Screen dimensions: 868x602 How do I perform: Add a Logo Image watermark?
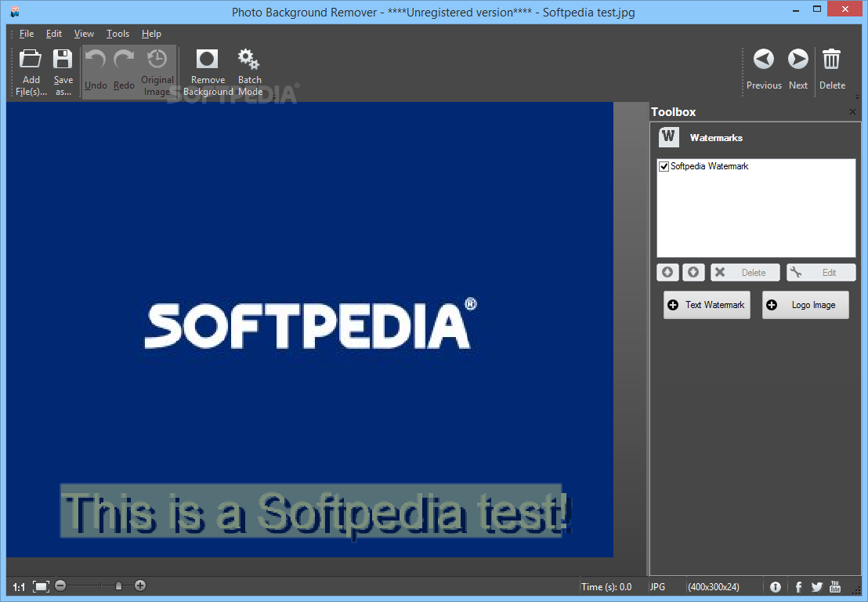pos(805,305)
